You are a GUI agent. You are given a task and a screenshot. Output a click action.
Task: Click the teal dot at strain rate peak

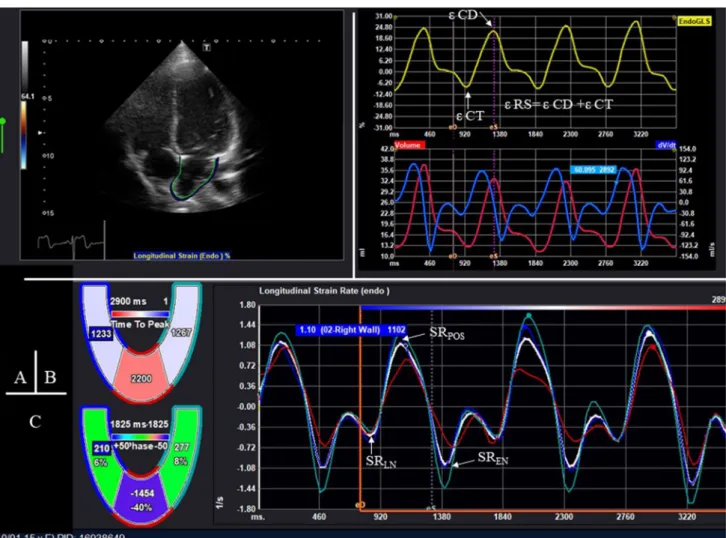pyautogui.click(x=529, y=316)
